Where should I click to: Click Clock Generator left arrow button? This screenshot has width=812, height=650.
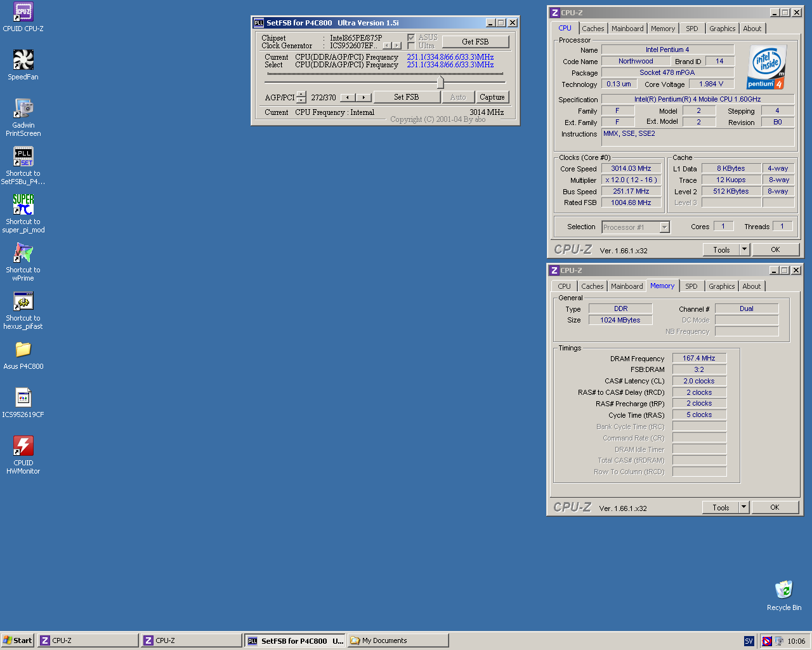[387, 46]
